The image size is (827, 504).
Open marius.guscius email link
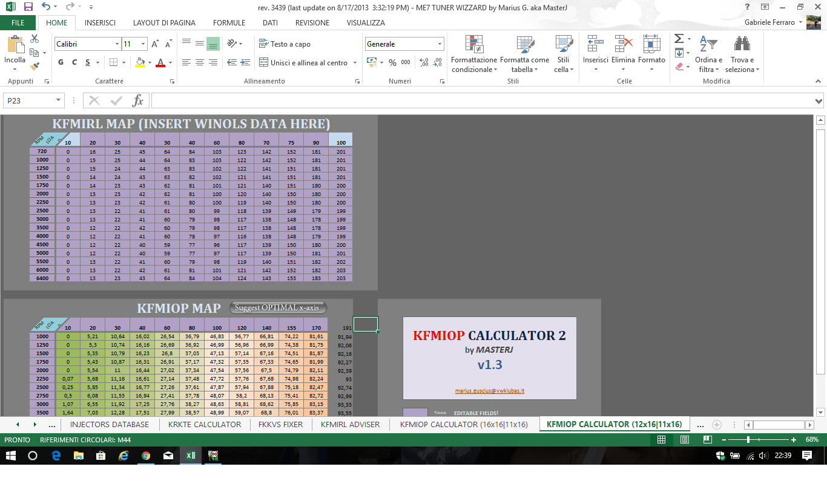point(490,391)
